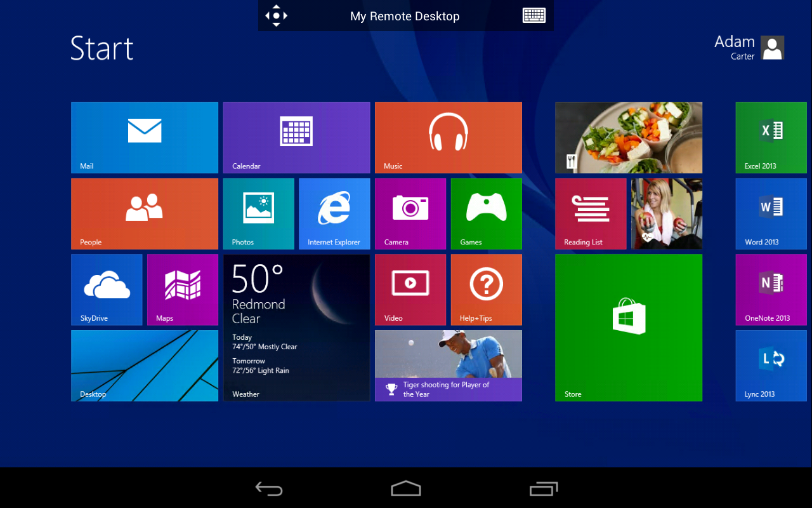The height and width of the screenshot is (508, 812).
Task: Launch Word 2013
Action: pos(771,213)
